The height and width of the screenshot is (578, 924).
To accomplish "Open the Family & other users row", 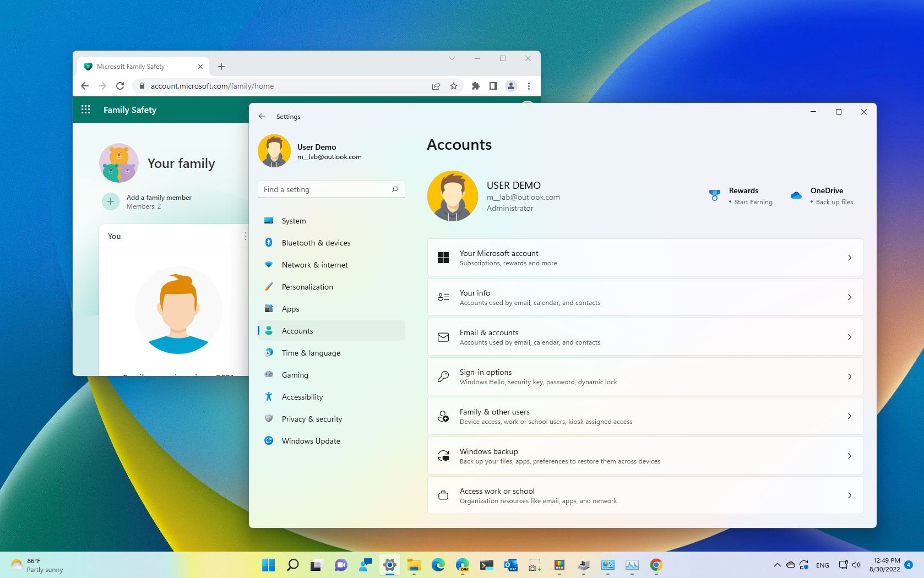I will pos(644,416).
